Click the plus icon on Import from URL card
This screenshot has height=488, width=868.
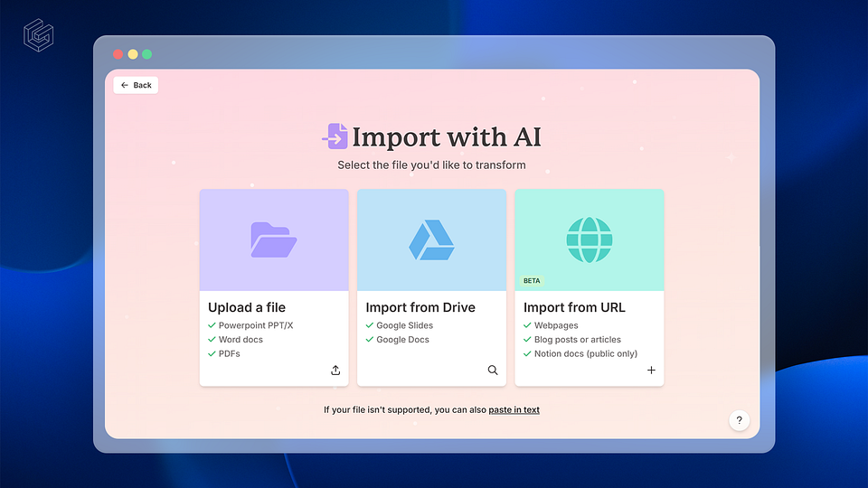pos(651,371)
